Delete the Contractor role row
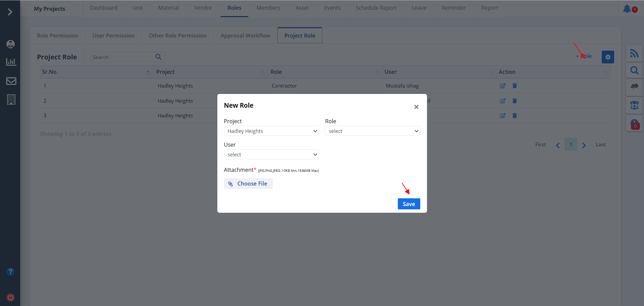 click(515, 86)
